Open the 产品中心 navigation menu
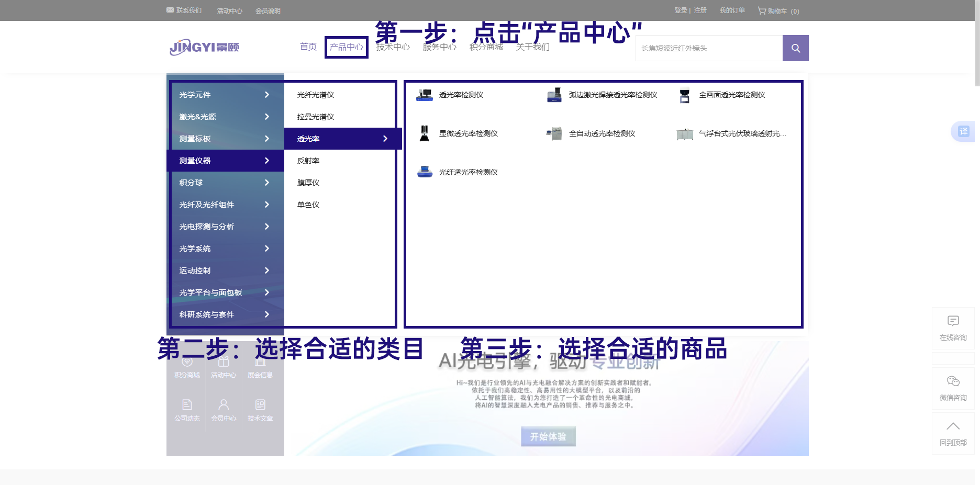The image size is (980, 485). click(x=346, y=47)
